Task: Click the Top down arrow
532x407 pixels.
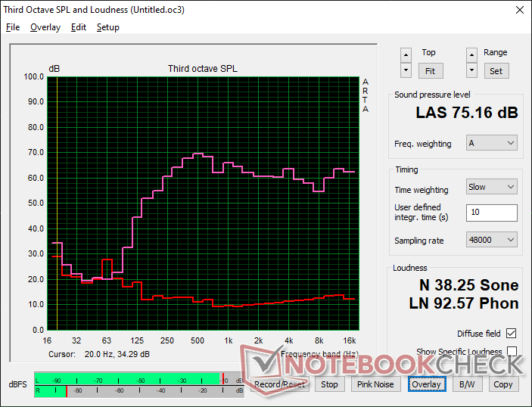Action: [406, 70]
